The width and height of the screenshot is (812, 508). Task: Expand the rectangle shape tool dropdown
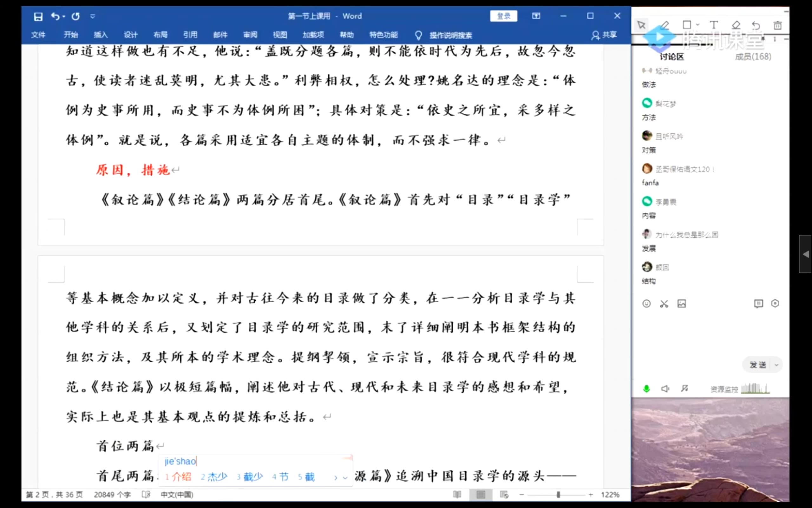click(697, 25)
